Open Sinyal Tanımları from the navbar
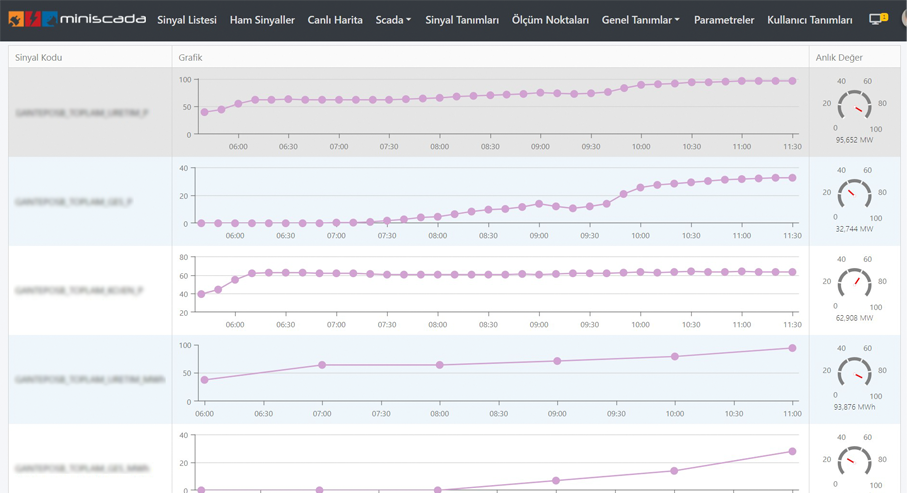 click(462, 20)
